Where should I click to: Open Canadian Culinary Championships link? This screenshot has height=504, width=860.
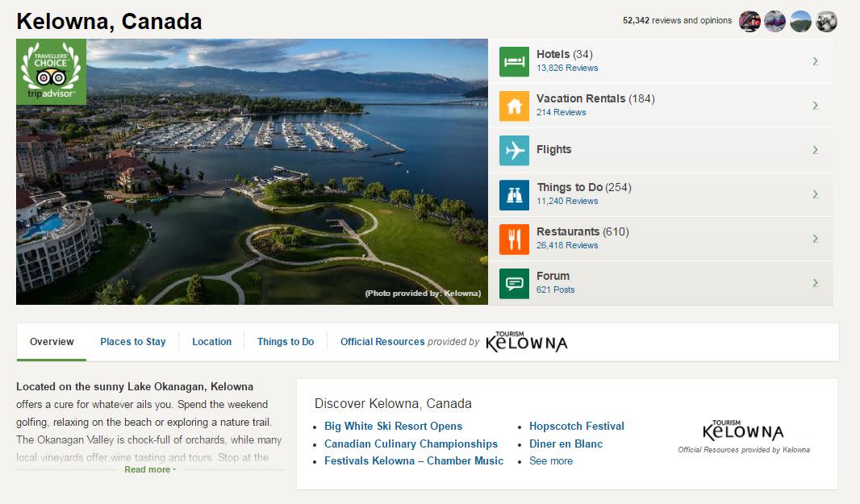pos(411,444)
